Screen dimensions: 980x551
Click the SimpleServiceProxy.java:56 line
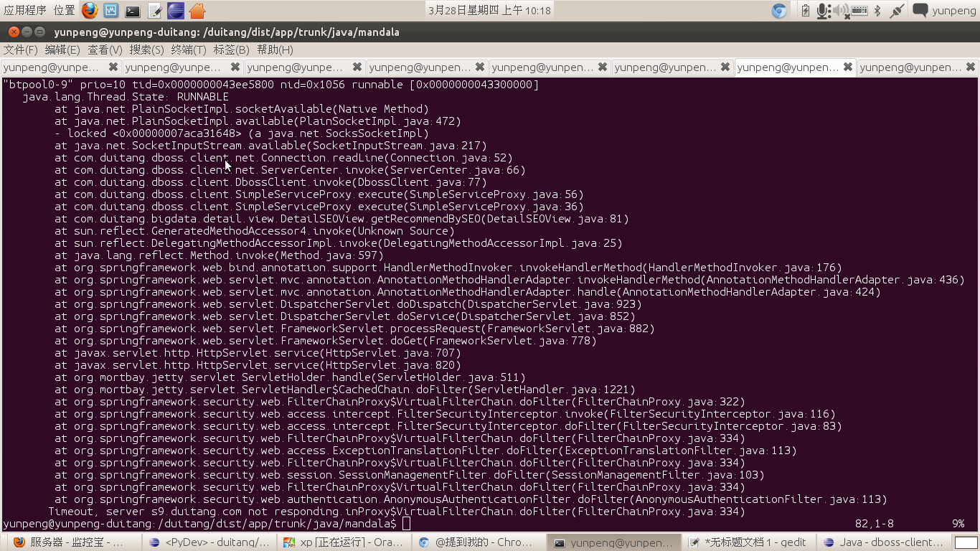(319, 194)
